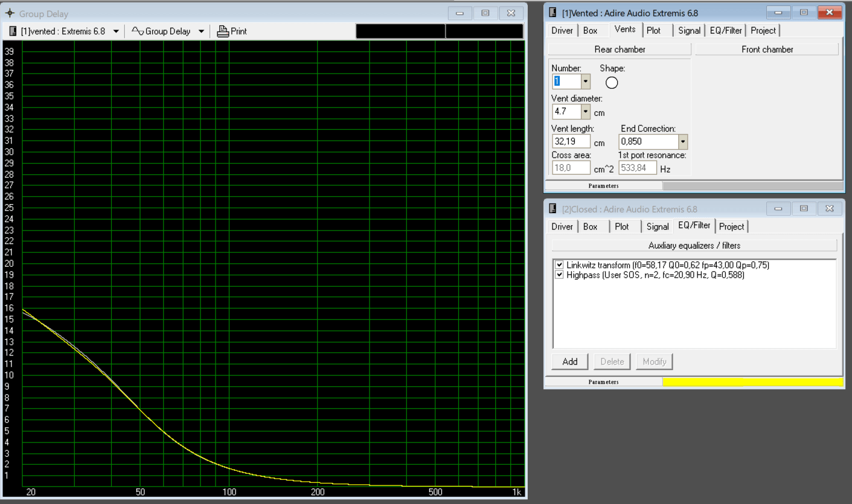This screenshot has height=504, width=852.
Task: Toggle the Highpass User SOS filter checkbox
Action: coord(559,275)
